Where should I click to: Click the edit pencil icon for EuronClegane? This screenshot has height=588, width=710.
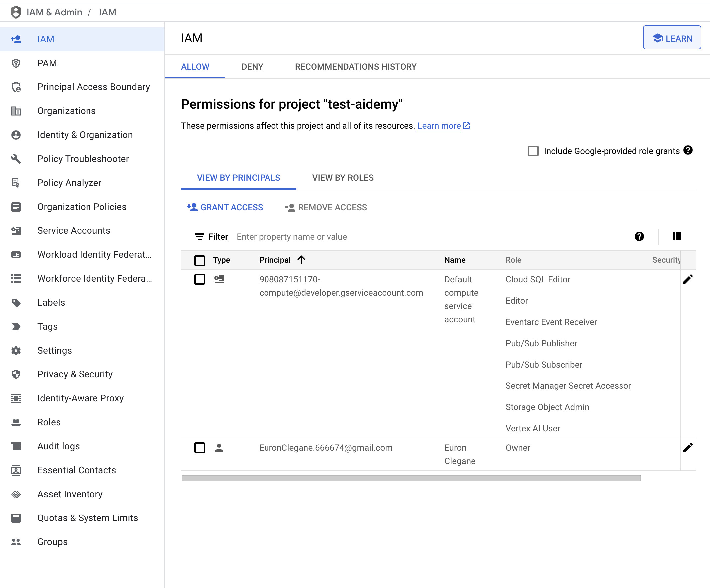pos(689,447)
